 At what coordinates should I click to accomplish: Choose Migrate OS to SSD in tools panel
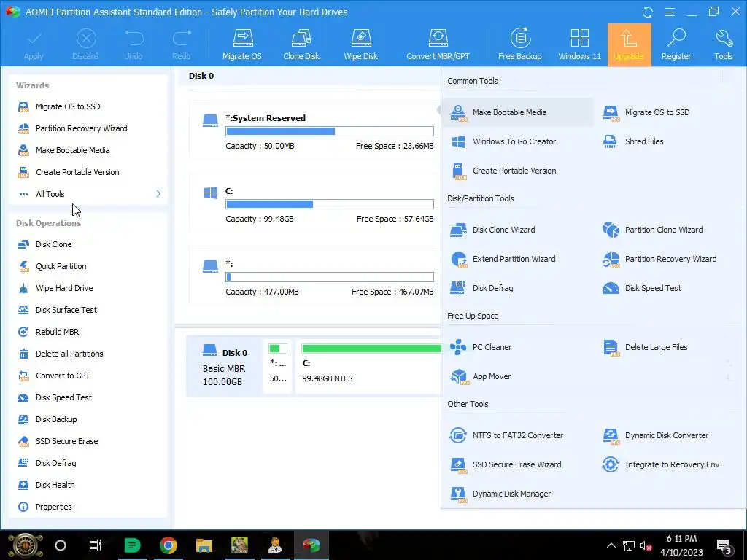646,112
